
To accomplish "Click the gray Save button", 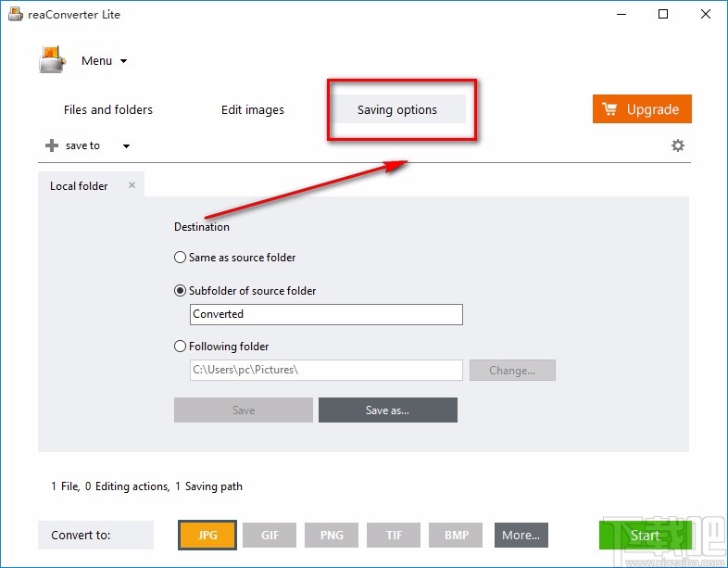I will point(244,410).
